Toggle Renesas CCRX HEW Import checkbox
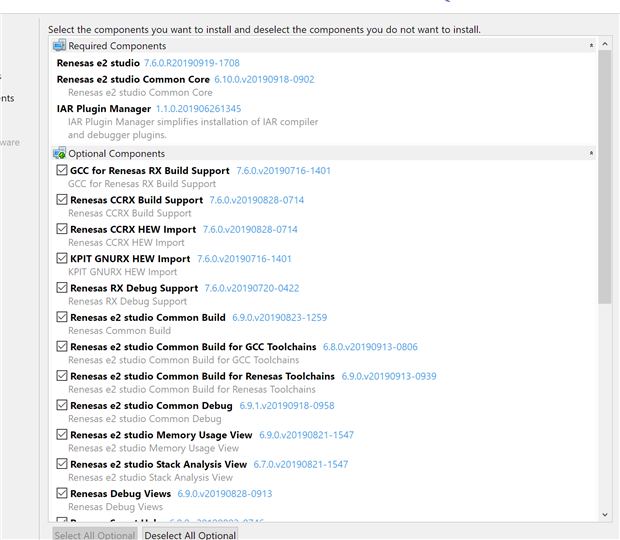This screenshot has width=620, height=540. tap(62, 229)
